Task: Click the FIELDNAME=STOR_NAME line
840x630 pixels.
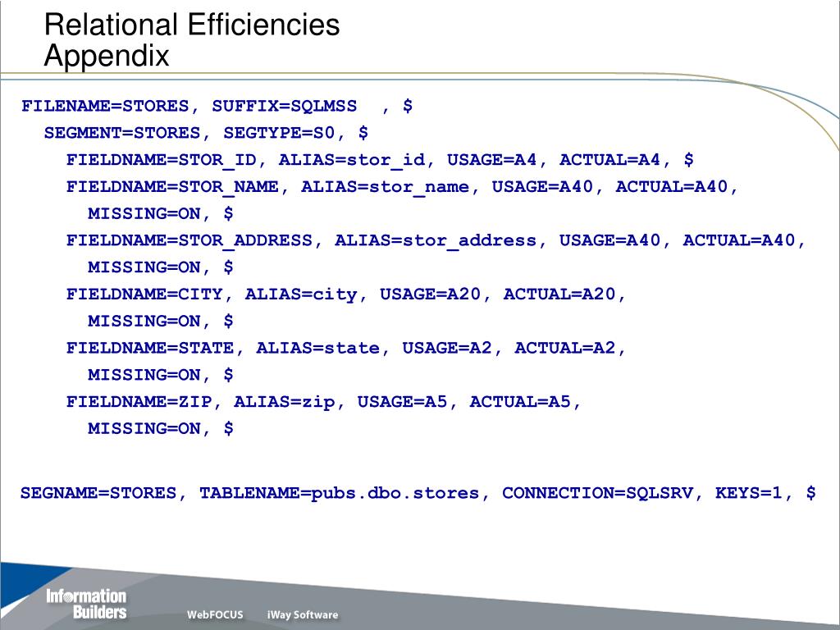Action: coord(402,187)
